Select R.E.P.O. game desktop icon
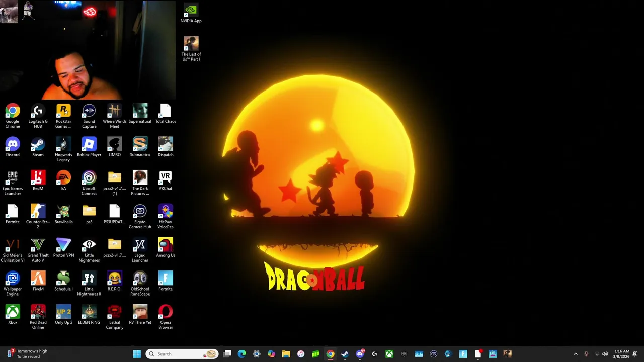Viewport: 644px width, 362px height. 114,282
